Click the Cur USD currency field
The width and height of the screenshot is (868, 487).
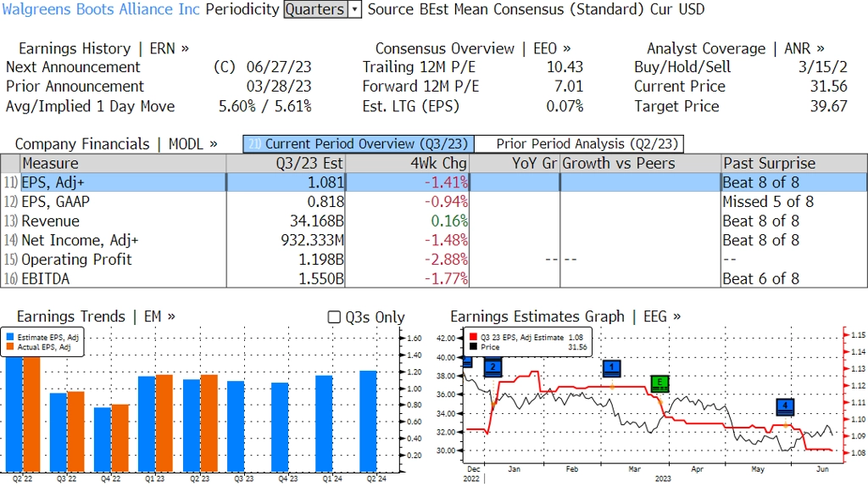pyautogui.click(x=676, y=9)
